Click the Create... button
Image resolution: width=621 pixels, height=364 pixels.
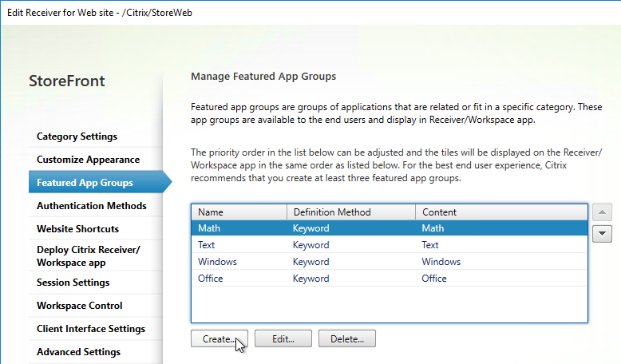click(x=220, y=338)
